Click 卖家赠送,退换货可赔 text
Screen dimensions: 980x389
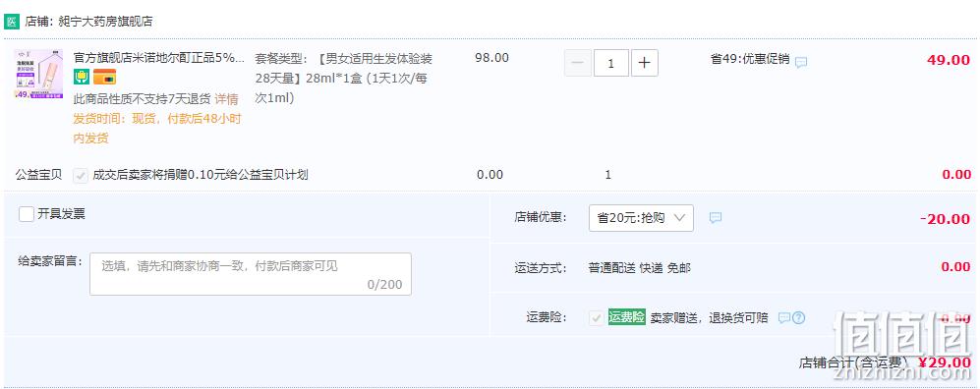[710, 318]
